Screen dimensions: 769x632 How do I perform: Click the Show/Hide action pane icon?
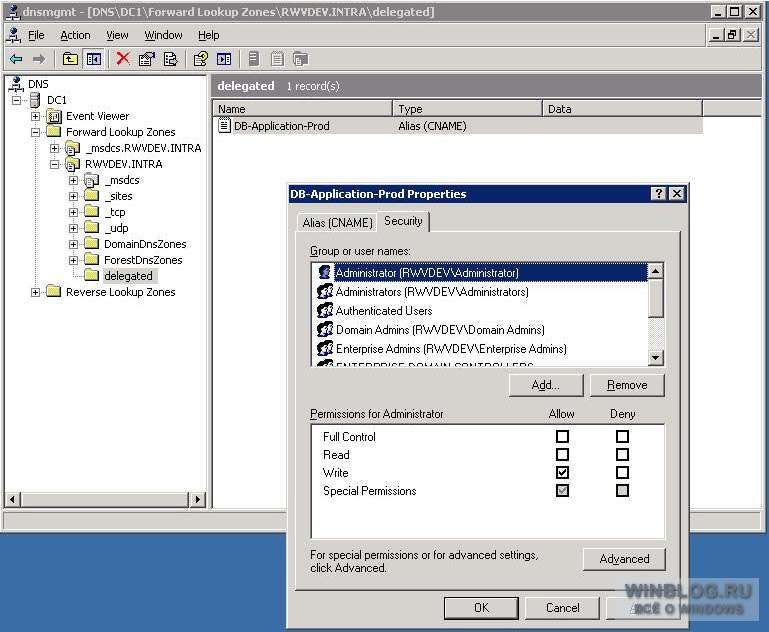coord(224,59)
